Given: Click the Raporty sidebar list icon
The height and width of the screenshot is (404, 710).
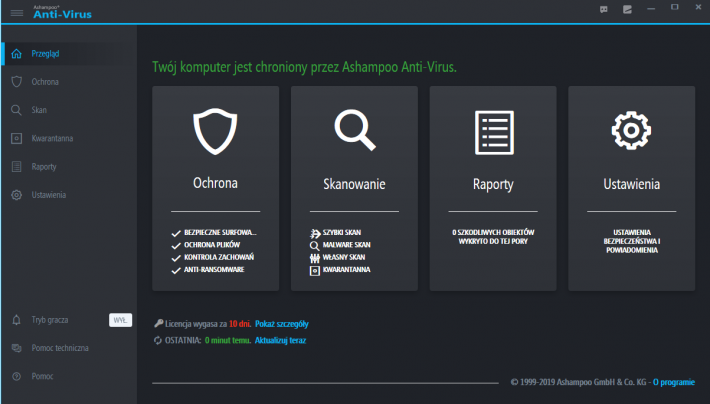Looking at the screenshot, I should click(16, 167).
